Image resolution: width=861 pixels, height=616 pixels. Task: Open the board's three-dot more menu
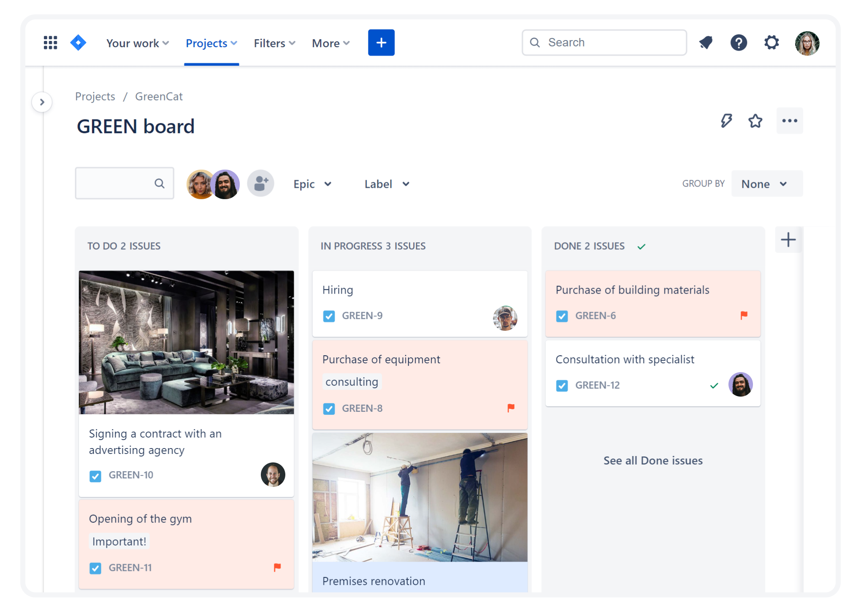(789, 121)
